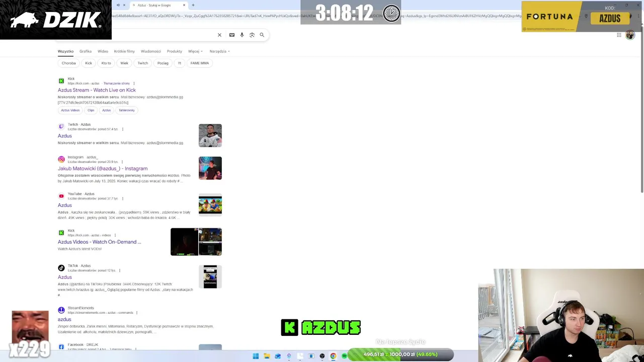Viewport: 644px width, 362px height.
Task: Open File Explorer from taskbar
Action: pos(267,356)
